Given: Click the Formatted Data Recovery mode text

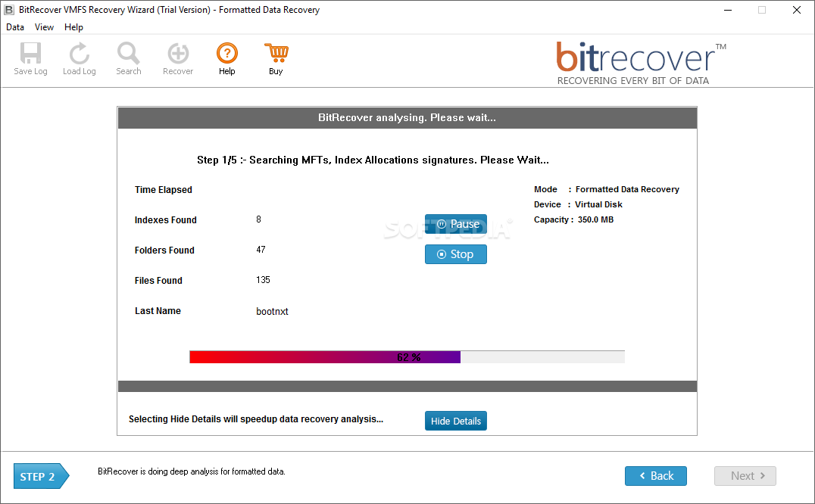Looking at the screenshot, I should pyautogui.click(x=627, y=189).
